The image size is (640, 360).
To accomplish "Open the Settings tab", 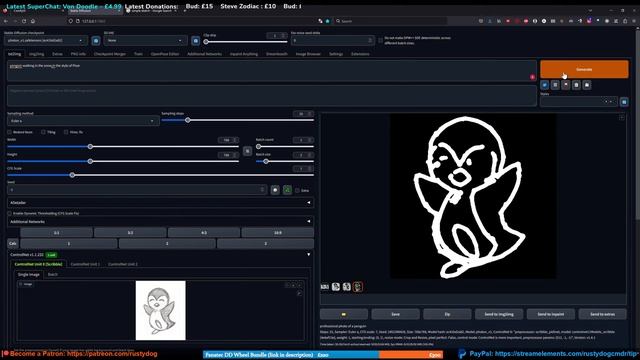I will point(336,54).
